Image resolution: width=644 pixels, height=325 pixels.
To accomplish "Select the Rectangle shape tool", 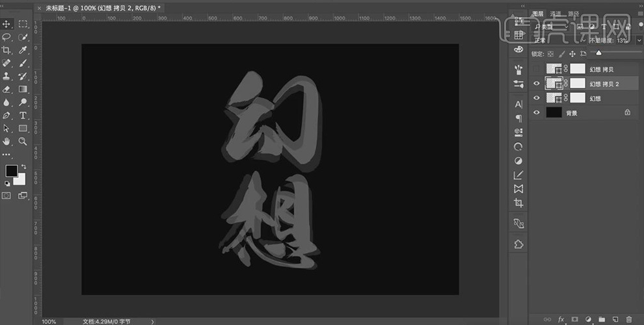I will click(x=23, y=129).
